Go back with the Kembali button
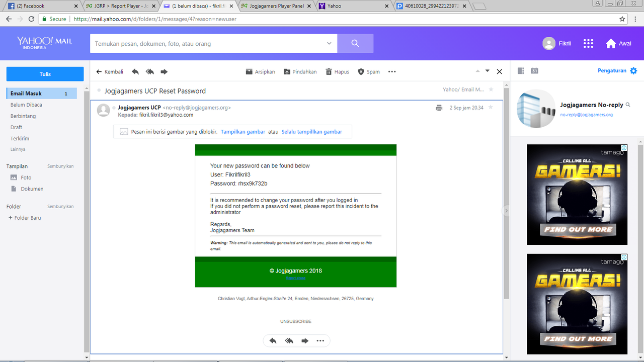Image resolution: width=644 pixels, height=362 pixels. 110,72
